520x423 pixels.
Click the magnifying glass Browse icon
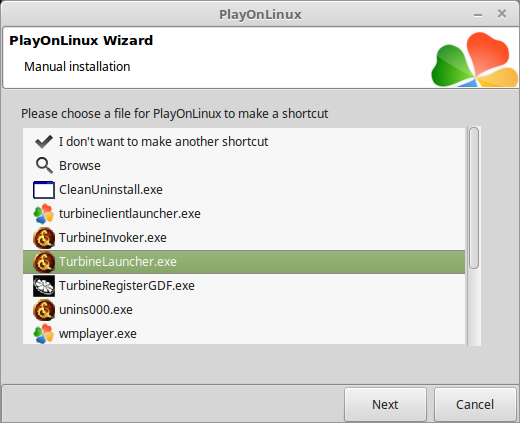click(x=44, y=166)
